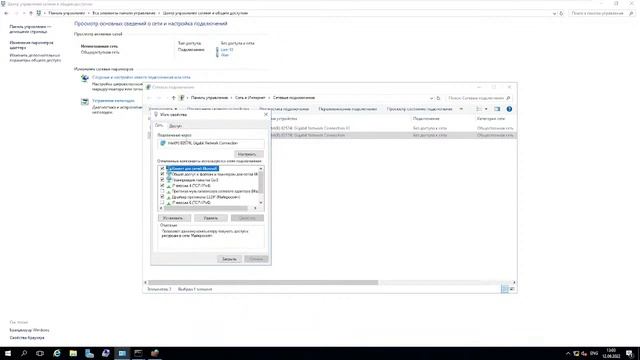This screenshot has height=360, width=640.
Task: Uncheck Драйвер протокола LLDP checkbox
Action: pos(162,197)
